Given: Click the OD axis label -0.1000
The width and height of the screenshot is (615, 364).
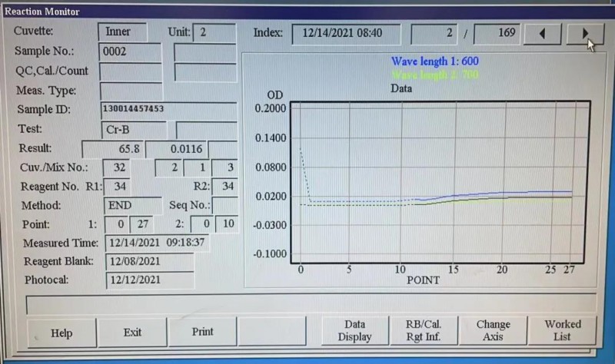Looking at the screenshot, I should pyautogui.click(x=270, y=254).
